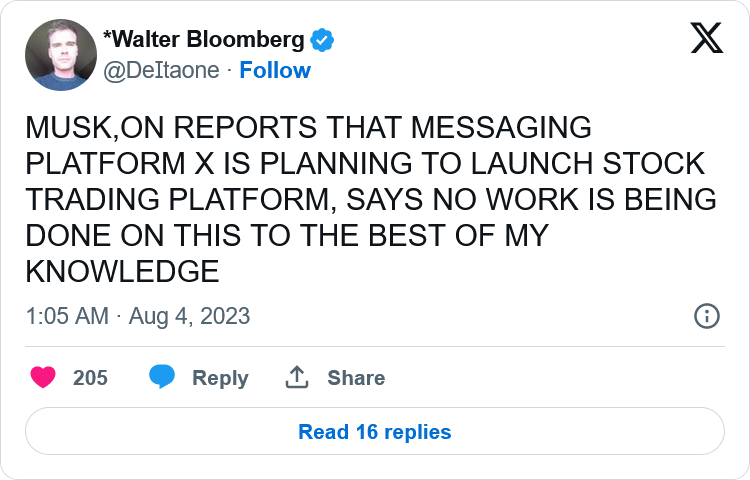The image size is (750, 480).
Task: Click the blue verified badge
Action: click(321, 40)
